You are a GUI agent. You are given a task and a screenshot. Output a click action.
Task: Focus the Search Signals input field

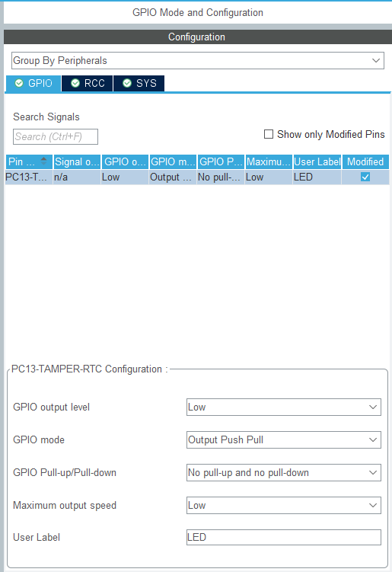click(56, 137)
